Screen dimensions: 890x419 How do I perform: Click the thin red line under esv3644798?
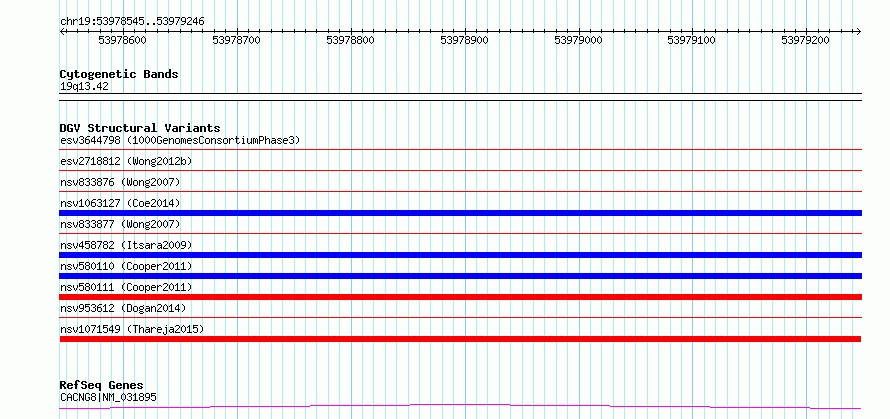coord(460,149)
